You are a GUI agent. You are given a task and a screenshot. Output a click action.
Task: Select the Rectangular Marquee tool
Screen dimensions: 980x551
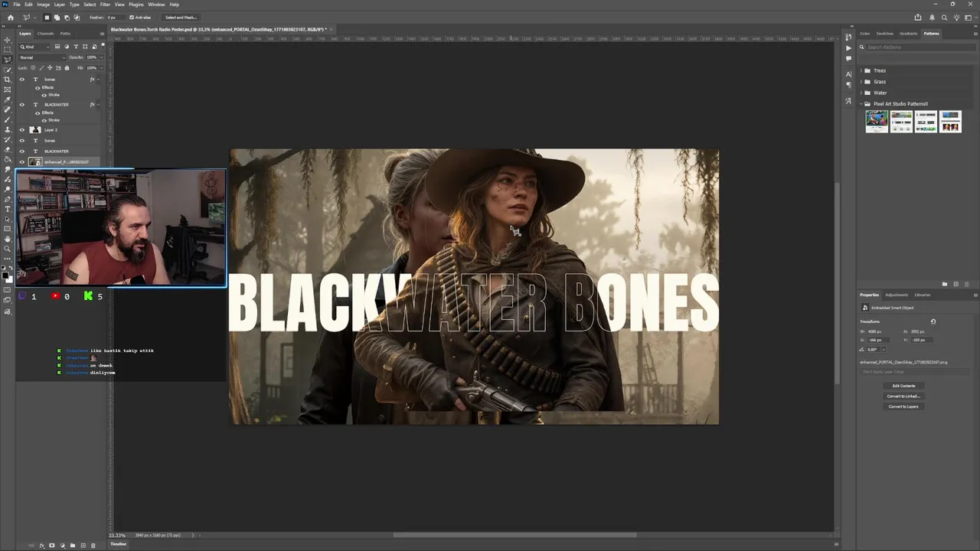pos(8,50)
